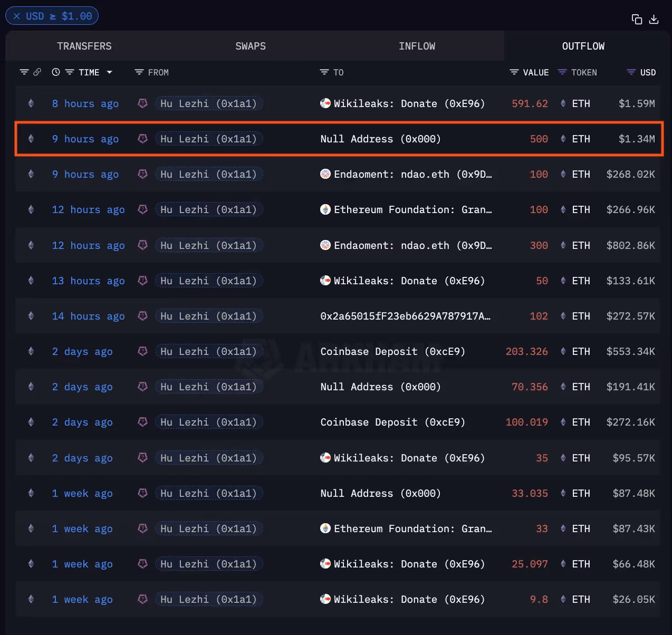Click Hu Lezhi sender in the 591.62 ETH row
Image resolution: width=672 pixels, height=635 pixels.
click(x=209, y=104)
